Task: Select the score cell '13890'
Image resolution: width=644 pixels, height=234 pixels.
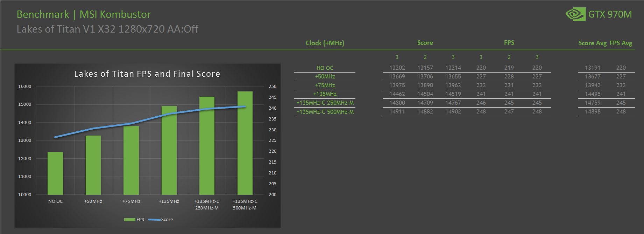Action: tap(425, 85)
